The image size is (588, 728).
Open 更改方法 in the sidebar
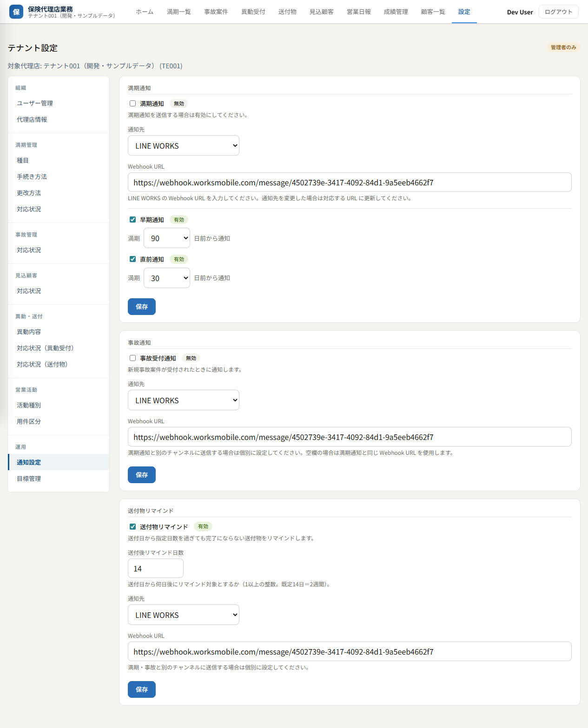coord(59,193)
